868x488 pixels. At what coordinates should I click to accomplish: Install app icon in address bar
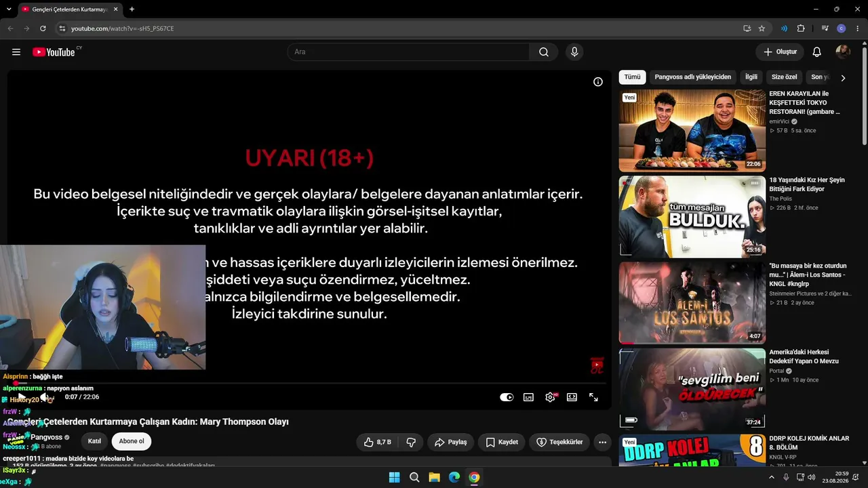click(747, 28)
